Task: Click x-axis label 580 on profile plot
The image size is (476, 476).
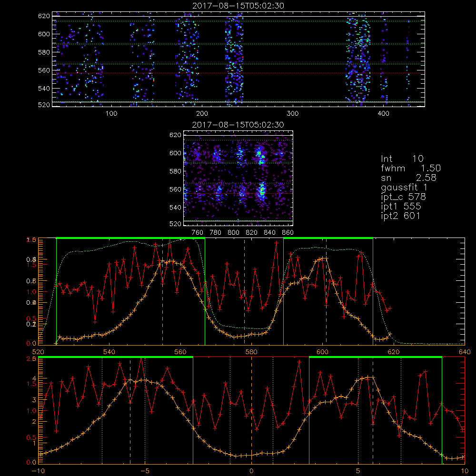Action: tap(251, 352)
